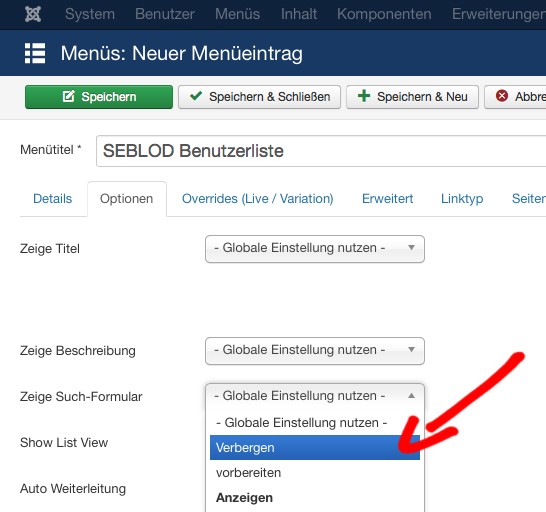This screenshot has width=546, height=512.
Task: Open the Linktyp tab
Action: click(462, 199)
